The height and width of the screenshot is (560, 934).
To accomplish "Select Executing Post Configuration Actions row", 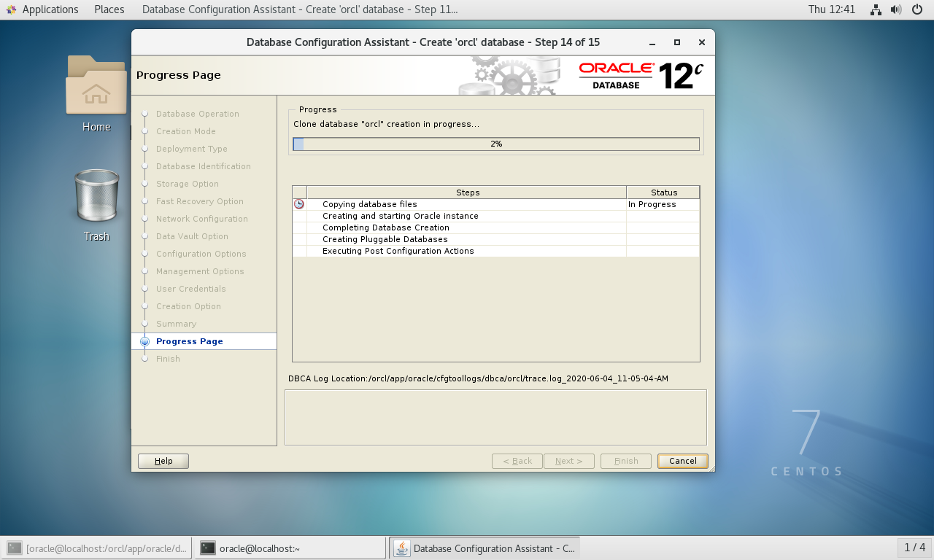I will click(x=496, y=251).
